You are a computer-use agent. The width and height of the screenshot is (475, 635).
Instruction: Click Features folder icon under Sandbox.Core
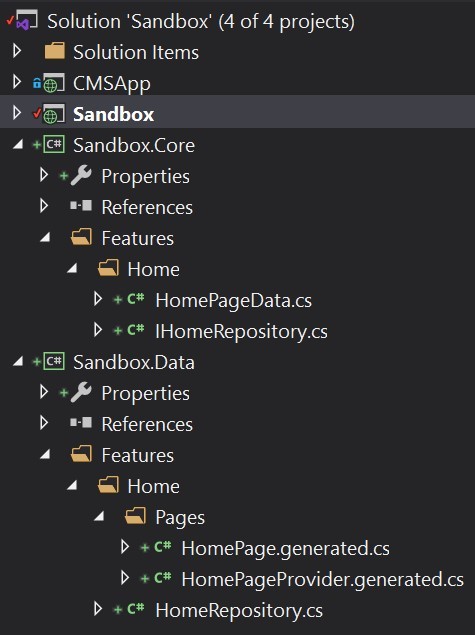[81, 237]
